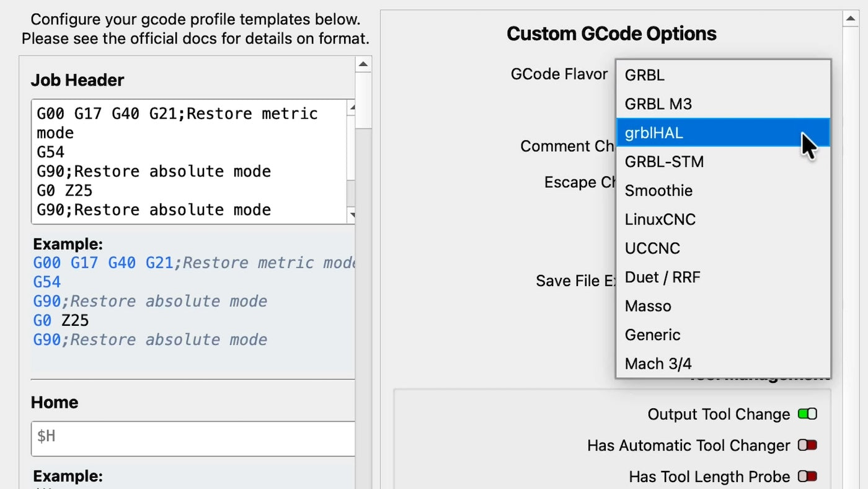The height and width of the screenshot is (489, 868).
Task: Click inside the Job Header text area
Action: point(188,161)
